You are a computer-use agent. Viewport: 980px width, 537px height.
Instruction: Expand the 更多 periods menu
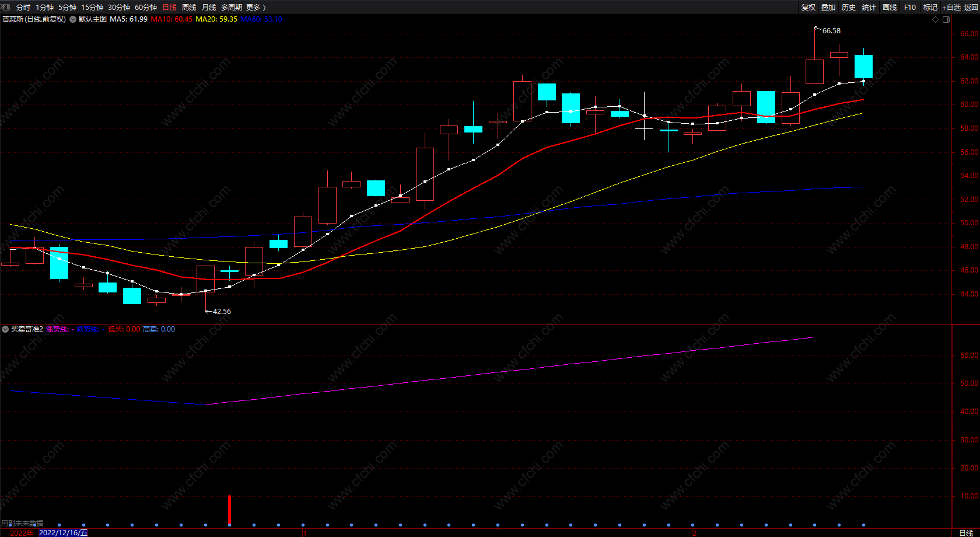pyautogui.click(x=256, y=8)
